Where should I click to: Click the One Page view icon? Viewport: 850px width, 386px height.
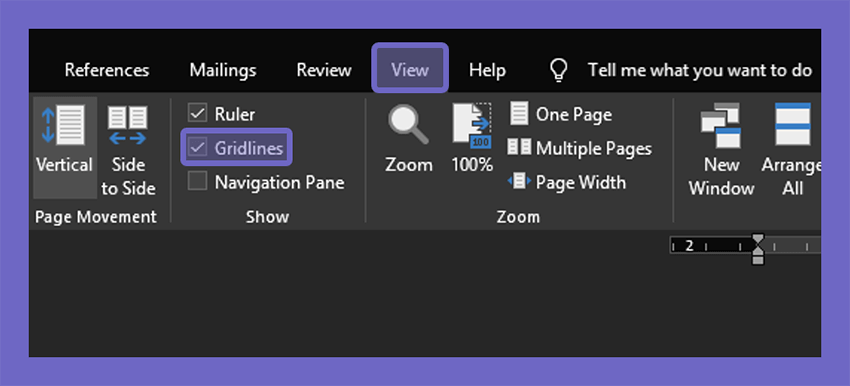point(519,113)
